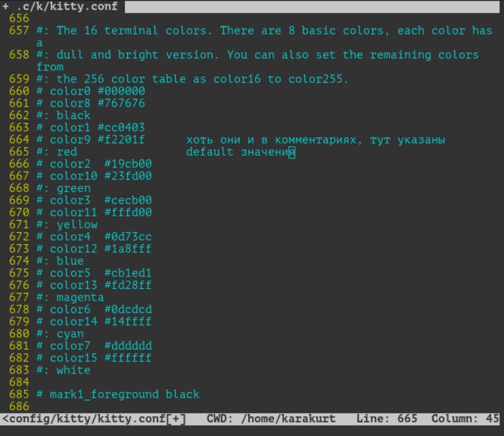
Task: Click the '#: red' comment line
Action: pos(56,152)
